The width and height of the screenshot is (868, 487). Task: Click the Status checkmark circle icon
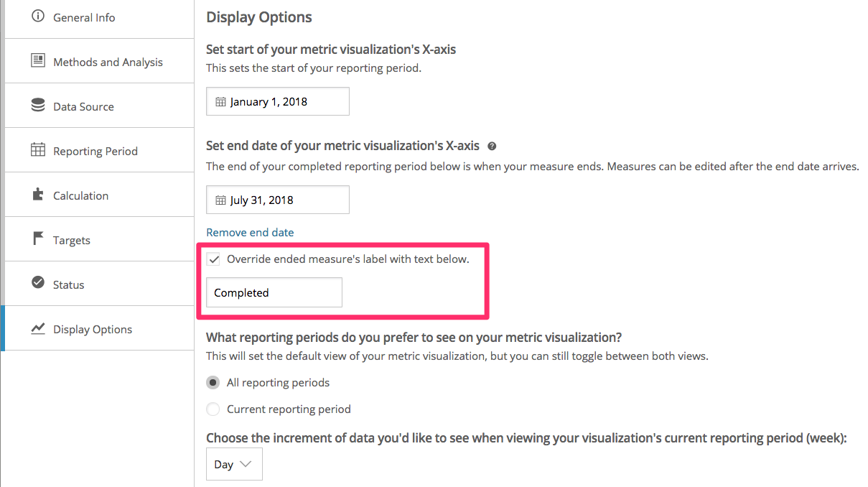(x=38, y=283)
